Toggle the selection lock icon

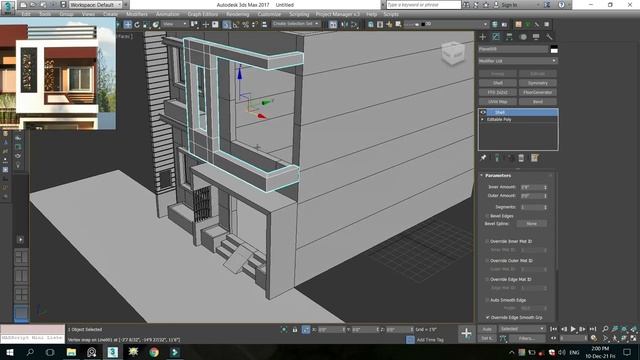[295, 329]
